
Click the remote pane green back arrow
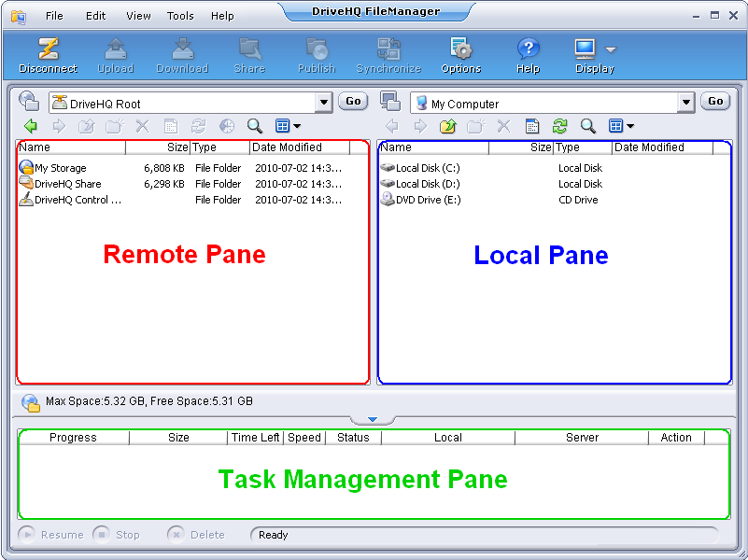[x=30, y=126]
